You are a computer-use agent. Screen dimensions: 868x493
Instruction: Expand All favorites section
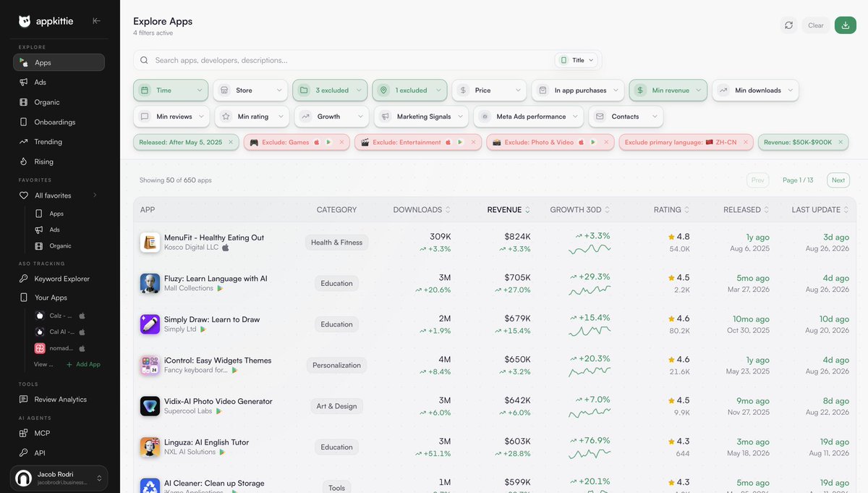click(x=95, y=195)
